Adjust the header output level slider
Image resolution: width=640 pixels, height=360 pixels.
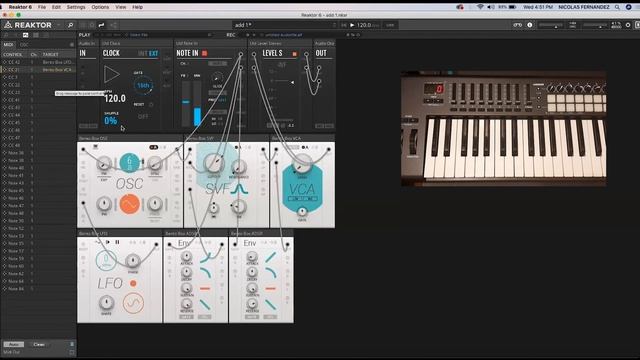pos(595,26)
